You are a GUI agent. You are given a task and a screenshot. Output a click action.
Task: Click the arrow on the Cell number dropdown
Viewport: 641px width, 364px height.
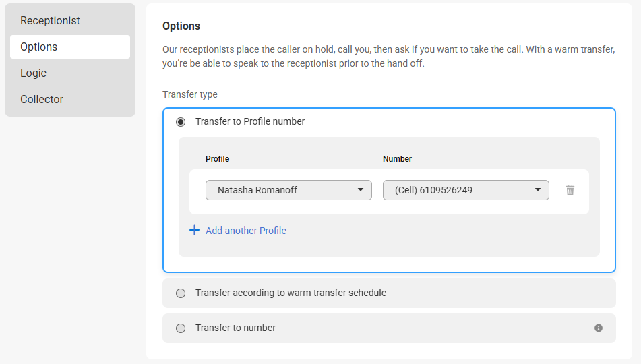538,190
